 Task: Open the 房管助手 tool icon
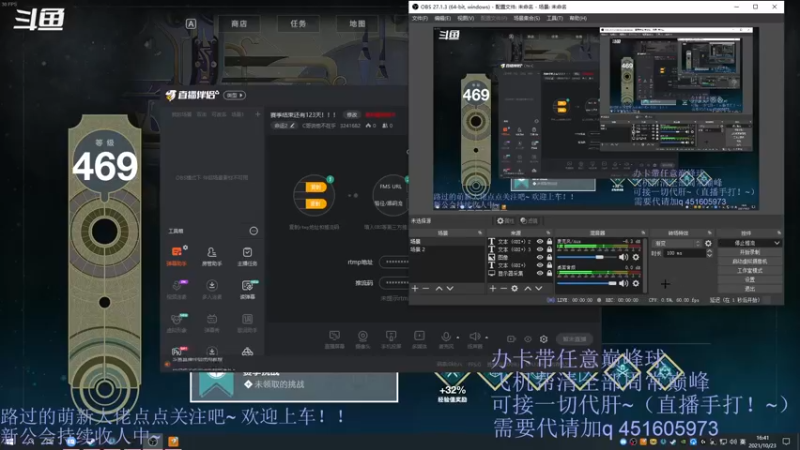point(212,256)
